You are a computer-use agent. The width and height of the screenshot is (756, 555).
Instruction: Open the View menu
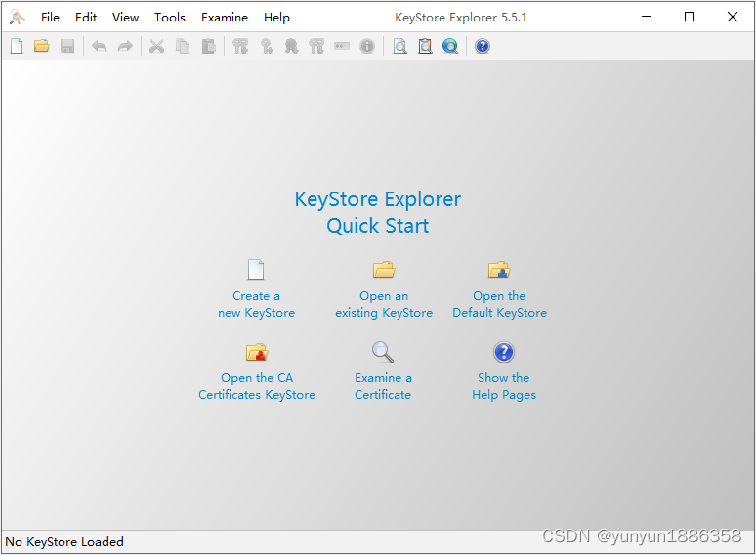pos(125,18)
